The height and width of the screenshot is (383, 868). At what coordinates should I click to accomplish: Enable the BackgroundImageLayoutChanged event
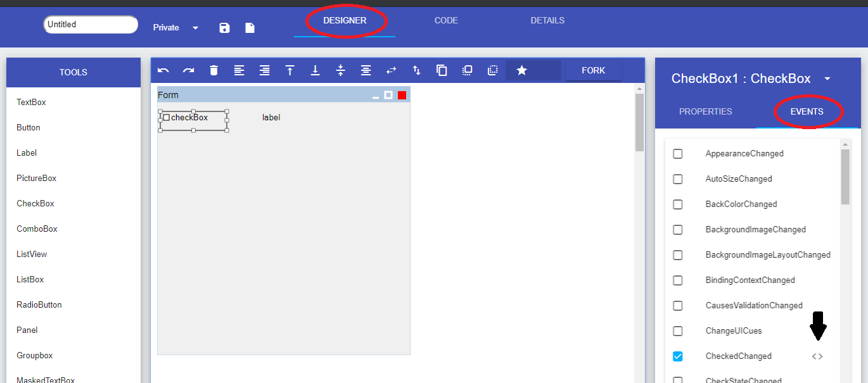point(677,255)
